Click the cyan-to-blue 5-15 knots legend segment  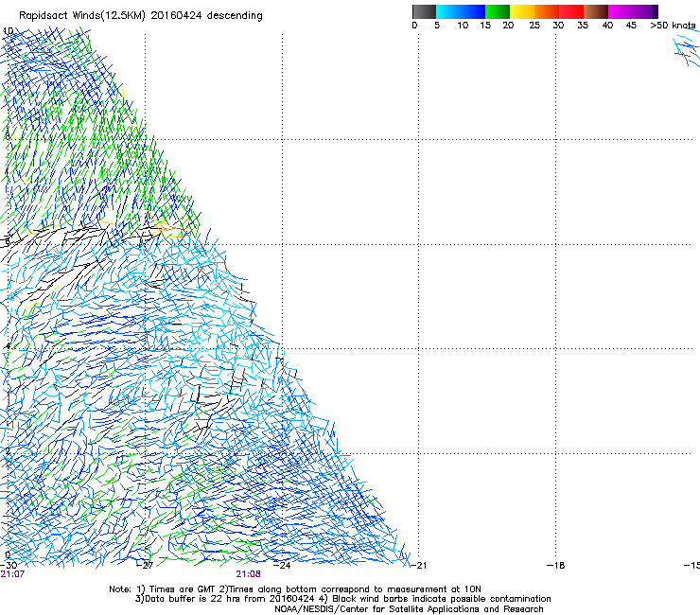(461, 11)
